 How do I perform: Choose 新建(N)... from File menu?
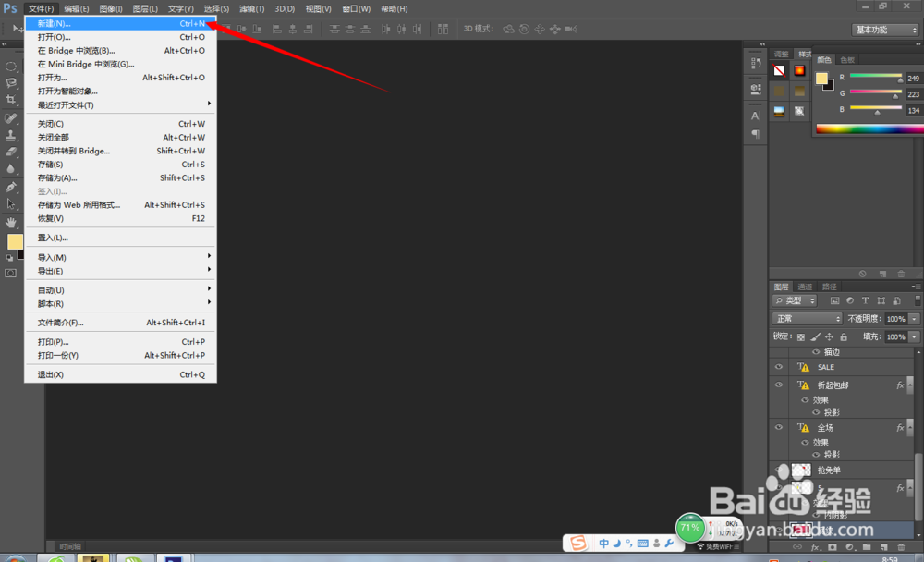tap(120, 24)
